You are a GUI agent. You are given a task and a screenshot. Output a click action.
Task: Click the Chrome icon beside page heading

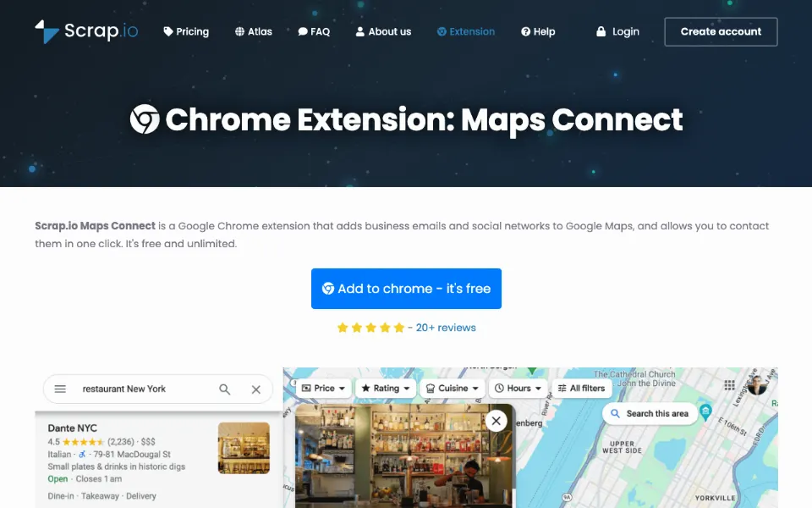point(145,119)
